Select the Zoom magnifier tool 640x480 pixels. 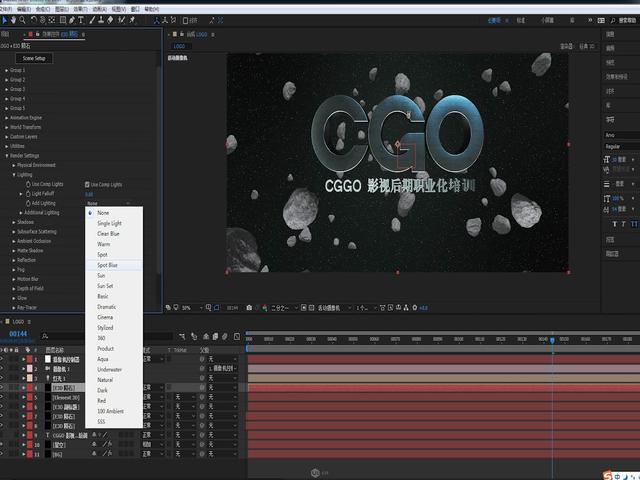click(22, 20)
